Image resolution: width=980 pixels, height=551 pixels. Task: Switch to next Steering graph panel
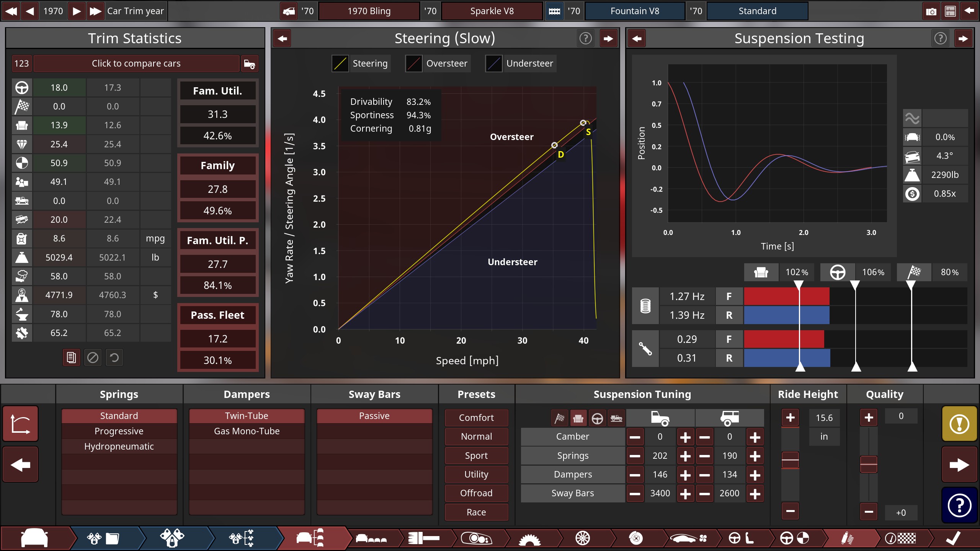pos(608,38)
